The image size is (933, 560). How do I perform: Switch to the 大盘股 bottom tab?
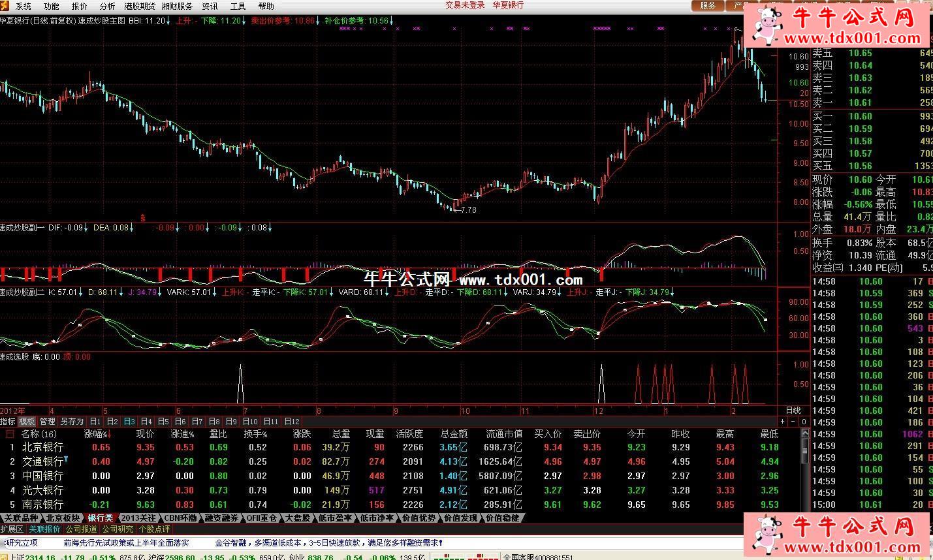(x=298, y=518)
